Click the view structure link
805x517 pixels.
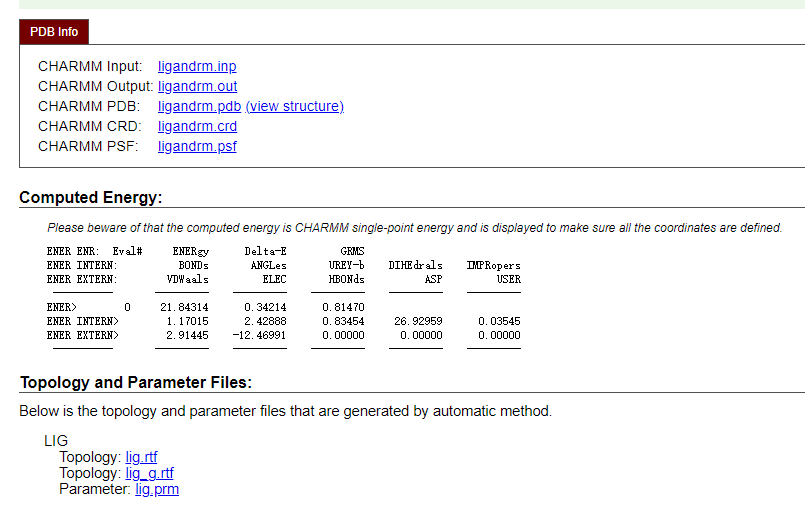[x=294, y=107]
